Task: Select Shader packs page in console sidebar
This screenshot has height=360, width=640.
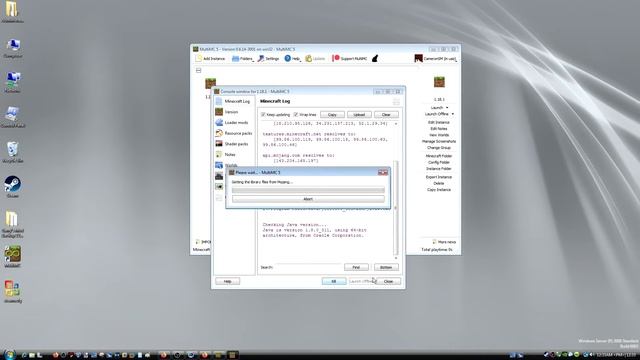Action: tap(233, 144)
